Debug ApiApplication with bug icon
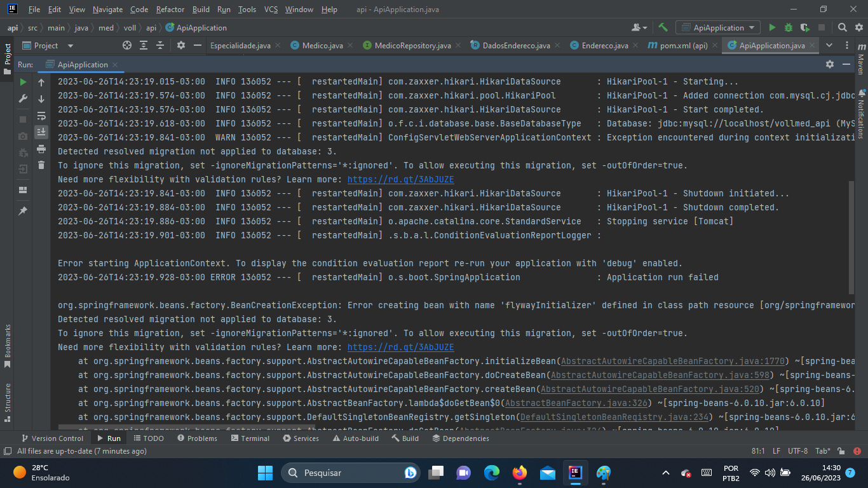 pyautogui.click(x=789, y=27)
